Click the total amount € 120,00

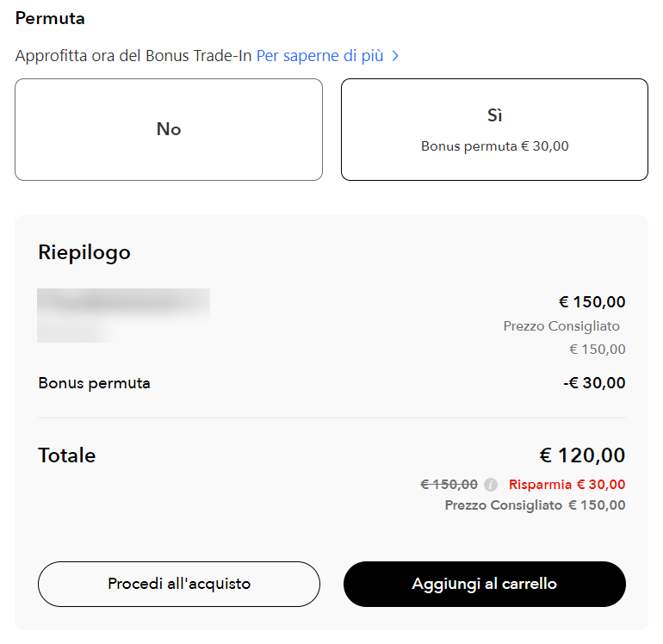click(582, 455)
